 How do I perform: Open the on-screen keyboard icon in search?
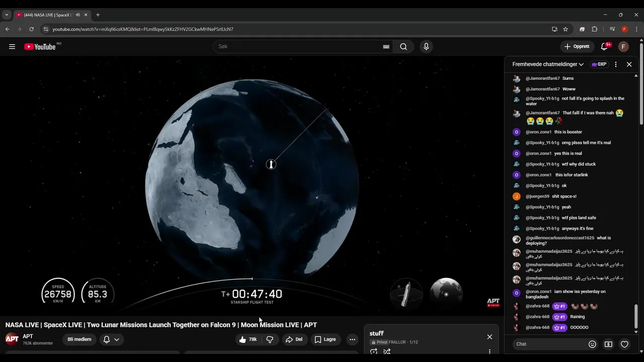pos(386,47)
